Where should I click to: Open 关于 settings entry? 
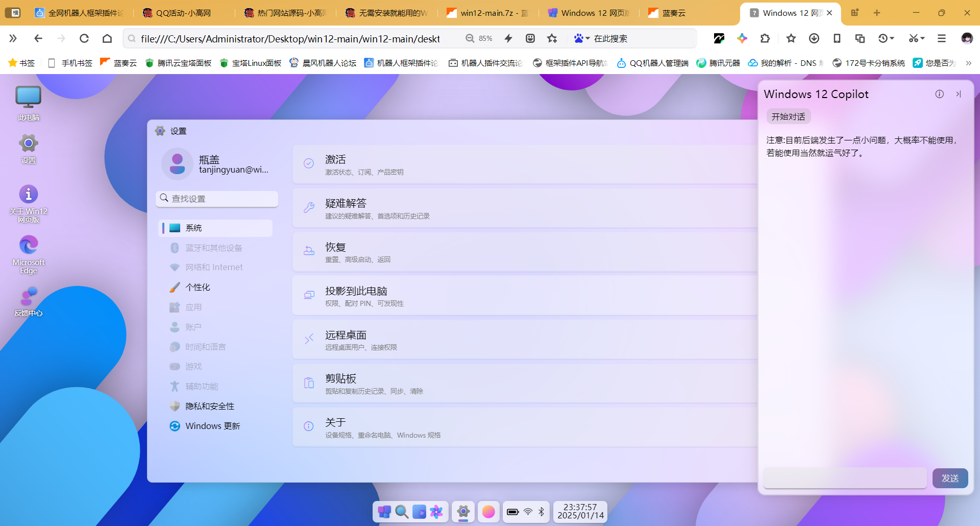525,427
